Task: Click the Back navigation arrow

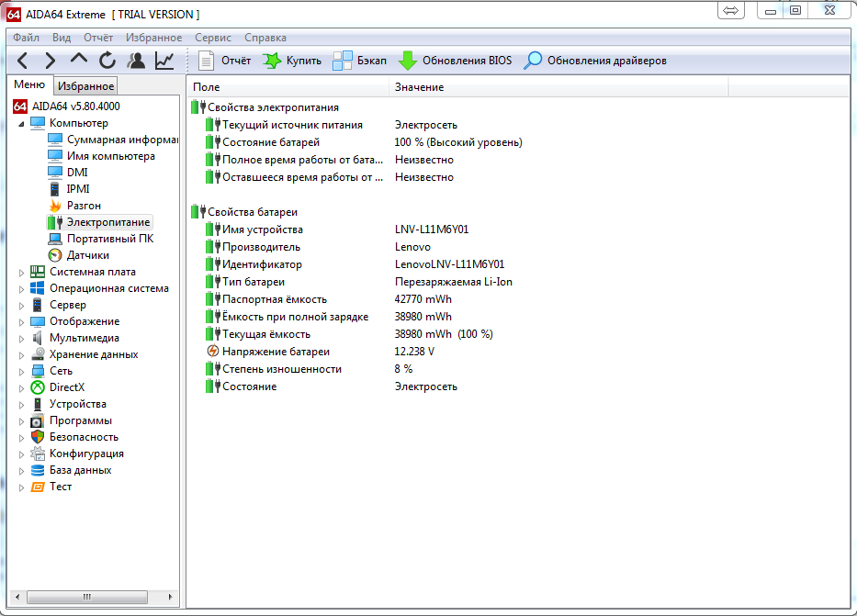Action: [x=23, y=61]
